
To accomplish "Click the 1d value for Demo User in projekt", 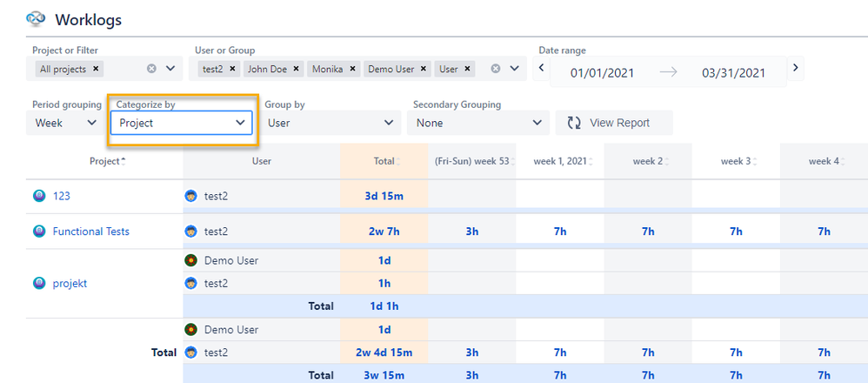I will (x=384, y=260).
